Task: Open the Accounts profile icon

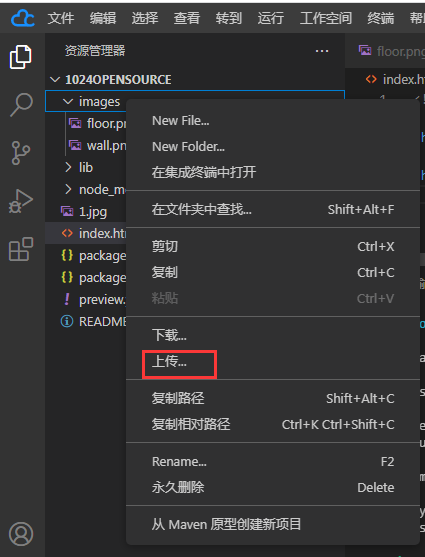Action: point(21,534)
